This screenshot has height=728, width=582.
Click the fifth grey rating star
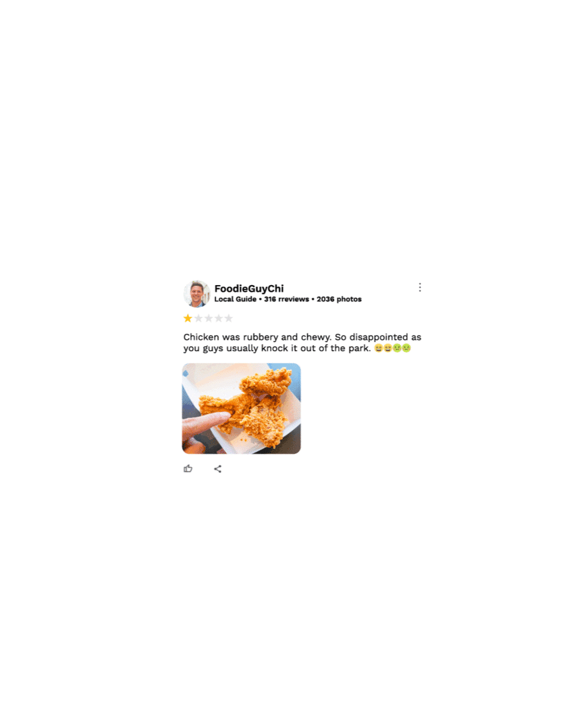tap(229, 318)
